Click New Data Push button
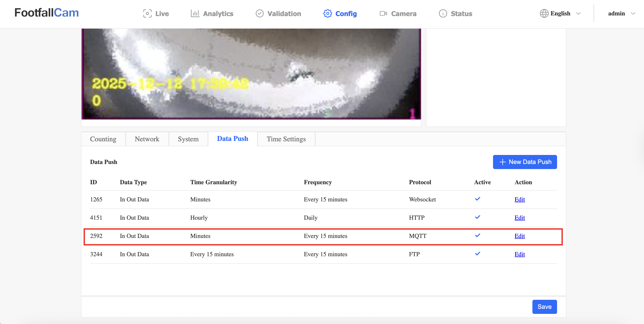This screenshot has height=324, width=644. [524, 162]
